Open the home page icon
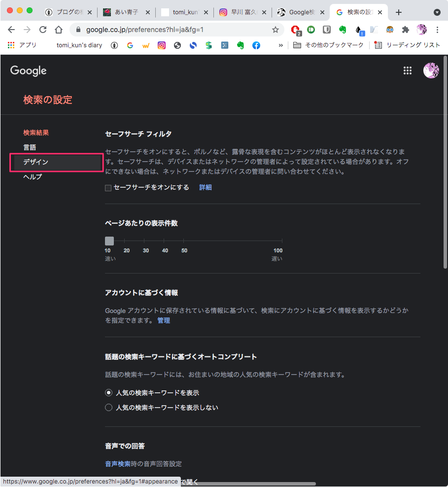Viewport: 448px width, 487px height. pos(59,30)
